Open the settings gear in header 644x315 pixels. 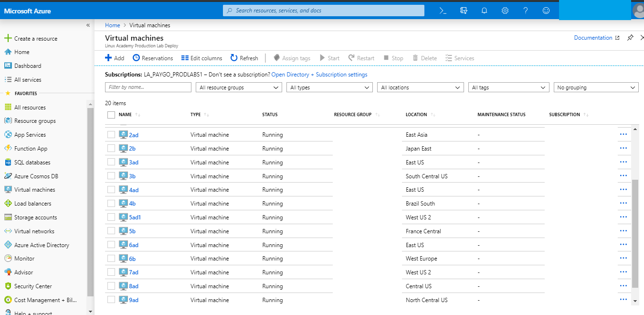[505, 11]
